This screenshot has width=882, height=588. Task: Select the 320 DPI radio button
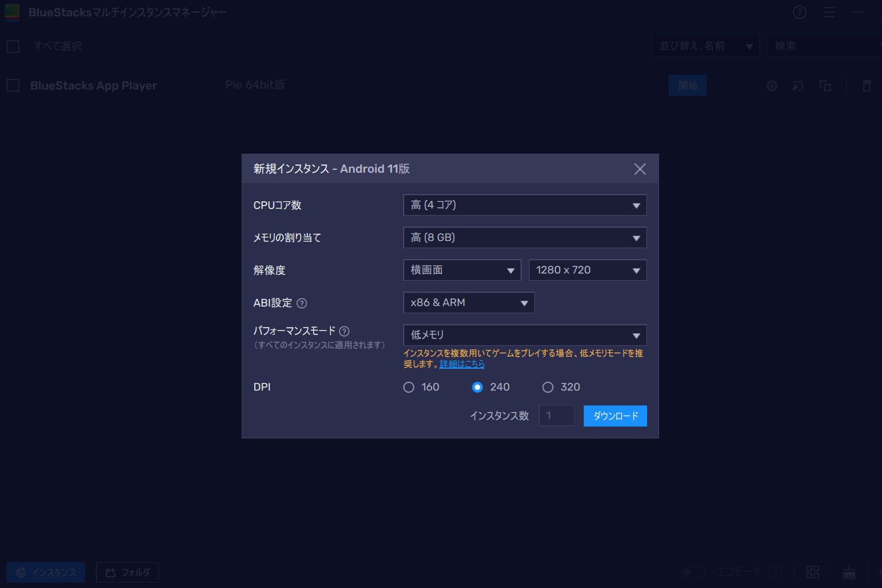pos(548,387)
